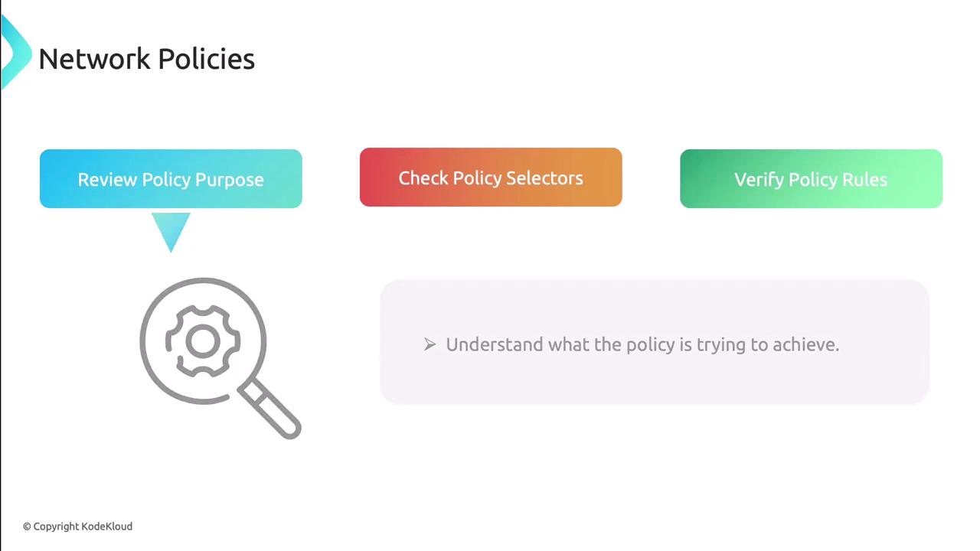
Task: Click the "Network Policies" slide title
Action: click(x=146, y=59)
